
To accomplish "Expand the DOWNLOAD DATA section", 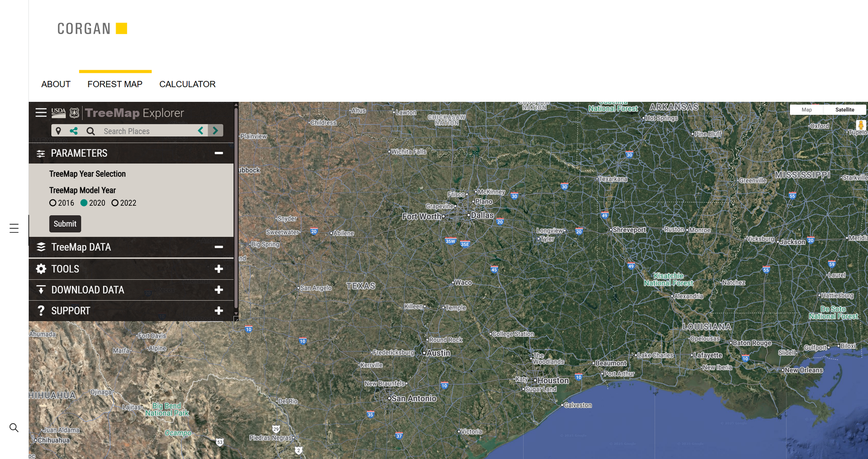I will point(219,290).
